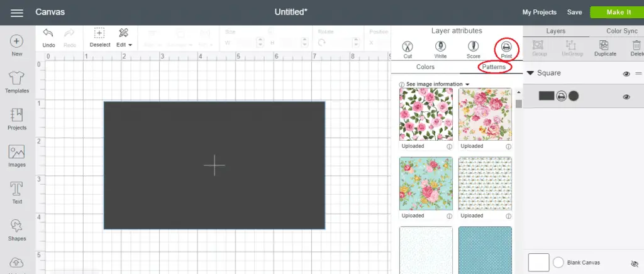Switch to the Layers tab
The height and width of the screenshot is (274, 644).
(x=556, y=31)
